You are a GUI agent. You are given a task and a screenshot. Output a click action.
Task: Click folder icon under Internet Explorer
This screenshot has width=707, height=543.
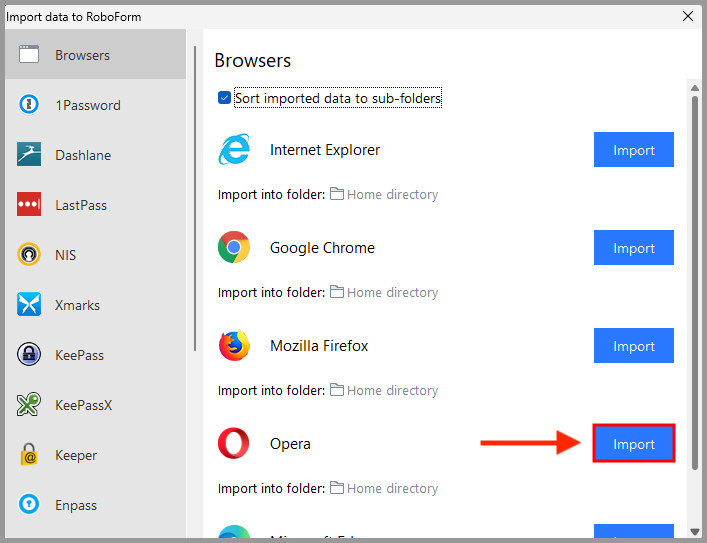[x=336, y=194]
